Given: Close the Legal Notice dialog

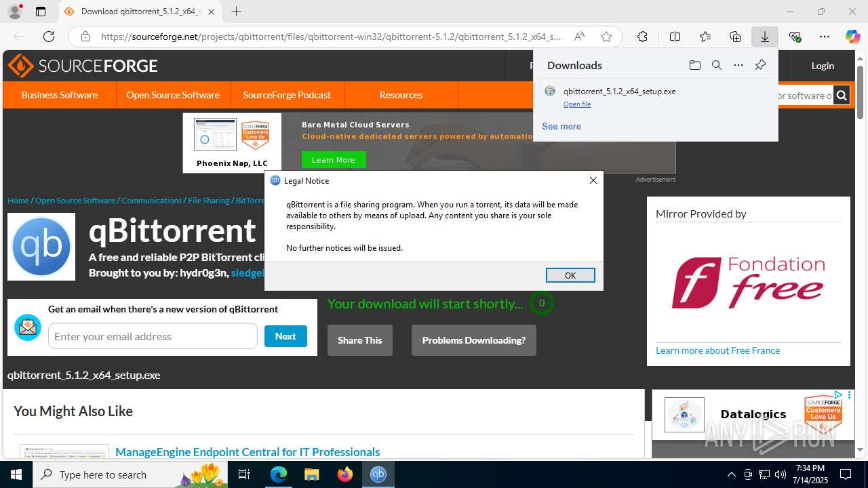Looking at the screenshot, I should click(593, 180).
